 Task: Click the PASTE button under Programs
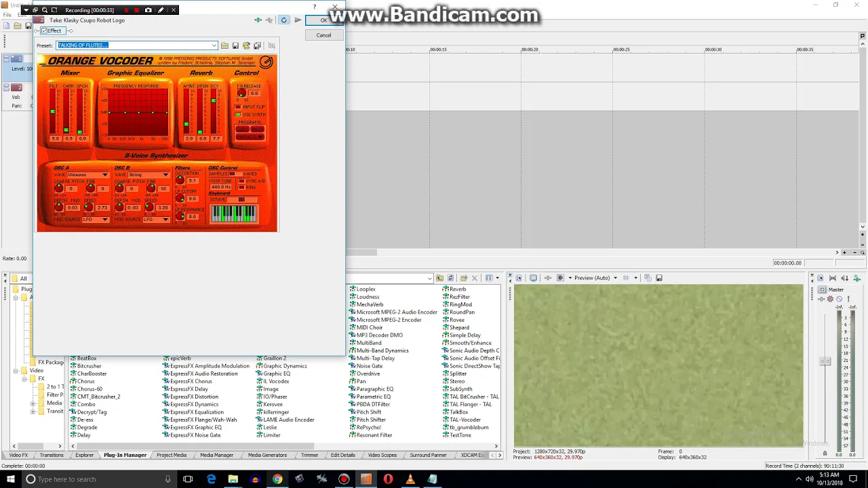tap(257, 129)
